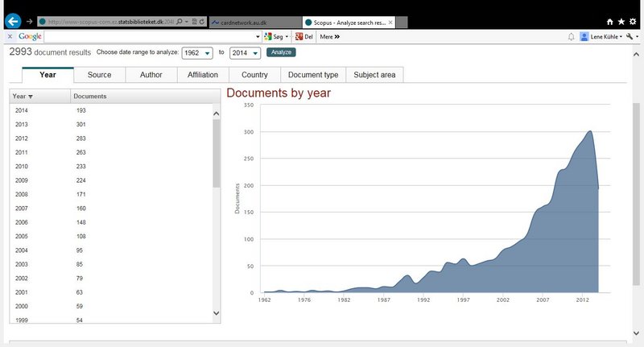Viewport: 644px width, 347px height.
Task: Close the Google toolbar with X
Action: [9, 37]
